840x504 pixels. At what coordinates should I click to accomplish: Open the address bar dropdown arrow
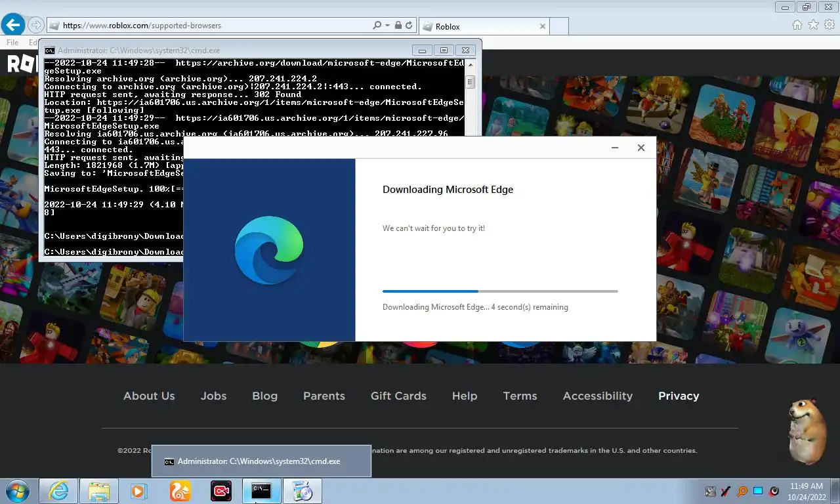(x=387, y=26)
